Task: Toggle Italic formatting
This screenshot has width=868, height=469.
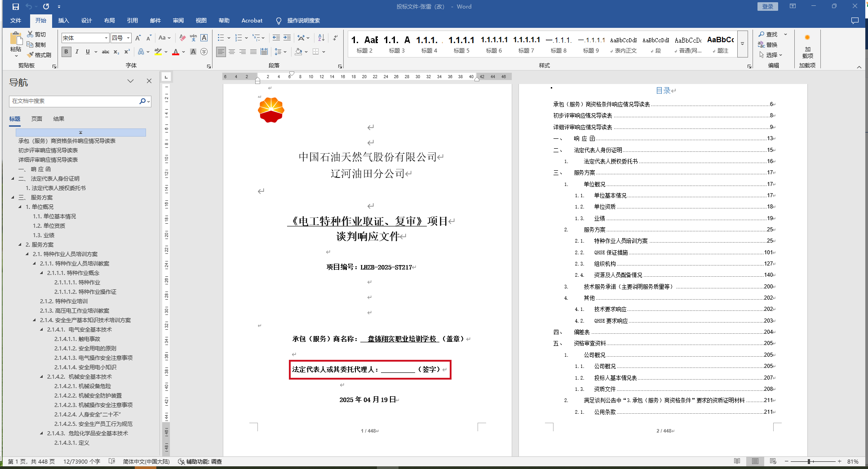Action: [x=77, y=52]
